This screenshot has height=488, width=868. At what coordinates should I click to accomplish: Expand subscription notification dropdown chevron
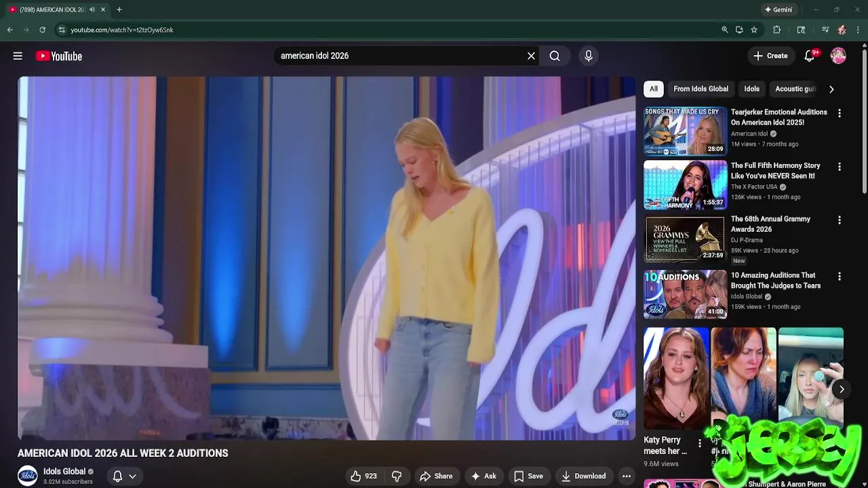(133, 476)
